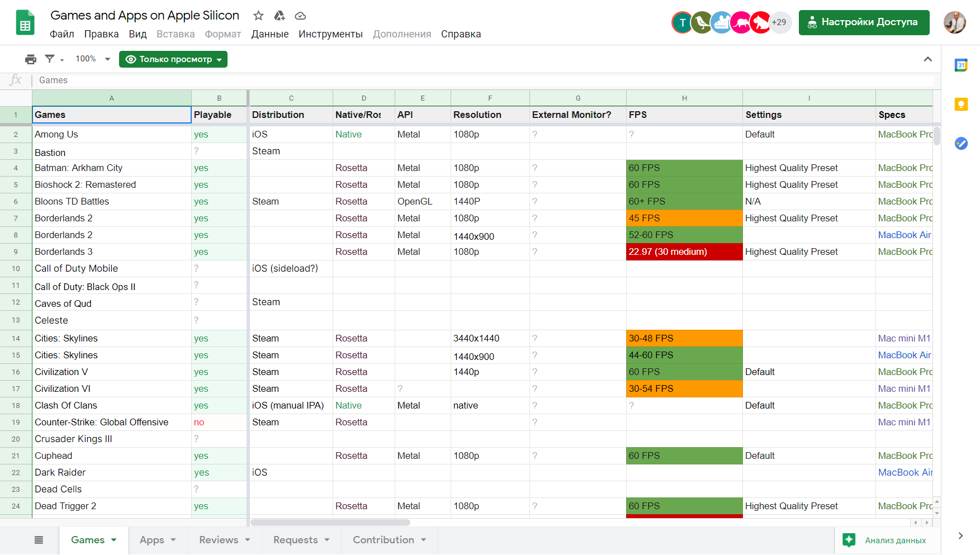
Task: Select row 10 header
Action: [x=16, y=269]
